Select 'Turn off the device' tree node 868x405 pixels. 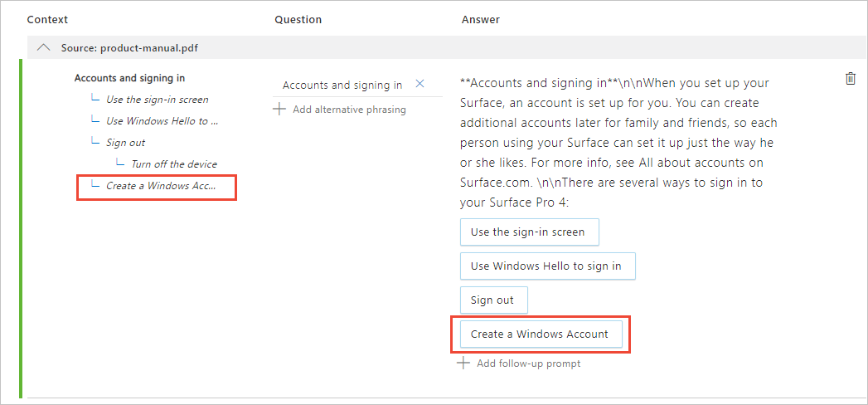pyautogui.click(x=174, y=164)
